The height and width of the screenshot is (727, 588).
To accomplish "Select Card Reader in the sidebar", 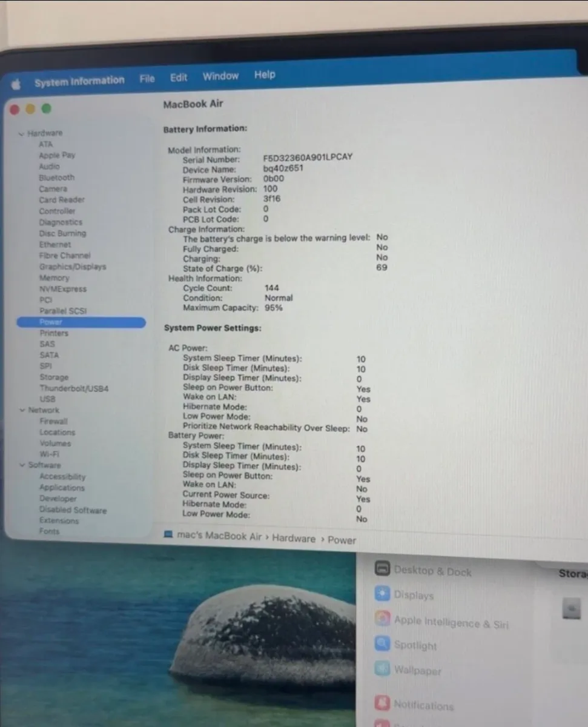I will pos(62,199).
